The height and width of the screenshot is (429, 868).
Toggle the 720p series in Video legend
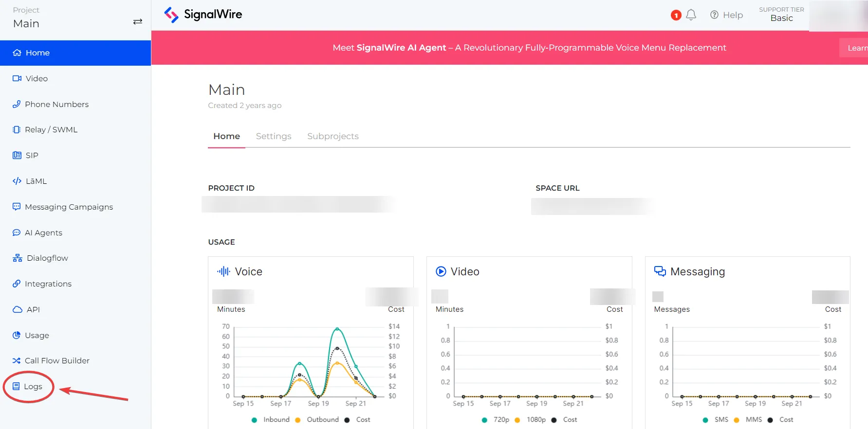click(496, 420)
